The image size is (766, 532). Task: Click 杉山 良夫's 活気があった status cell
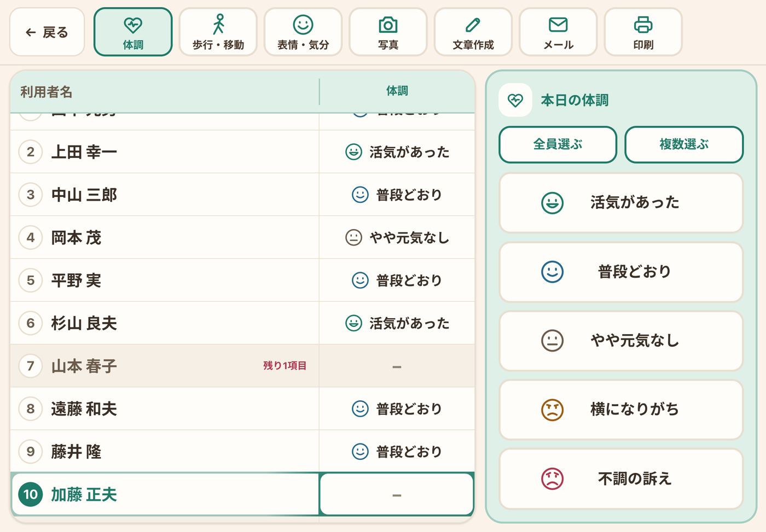click(397, 323)
